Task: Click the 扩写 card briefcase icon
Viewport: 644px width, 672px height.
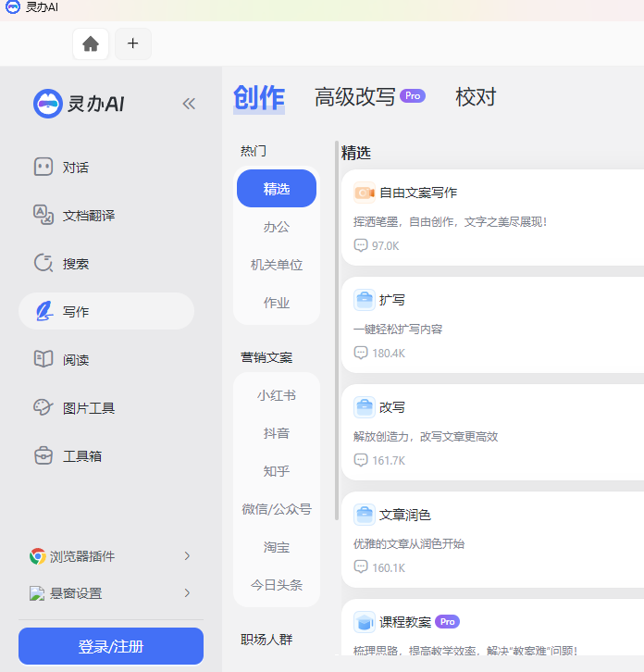Action: pyautogui.click(x=365, y=300)
